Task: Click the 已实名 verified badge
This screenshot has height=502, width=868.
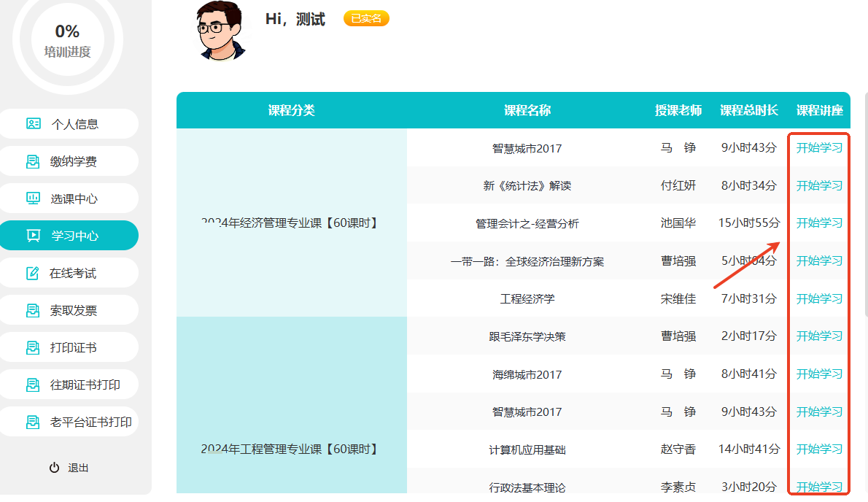Action: click(x=366, y=19)
